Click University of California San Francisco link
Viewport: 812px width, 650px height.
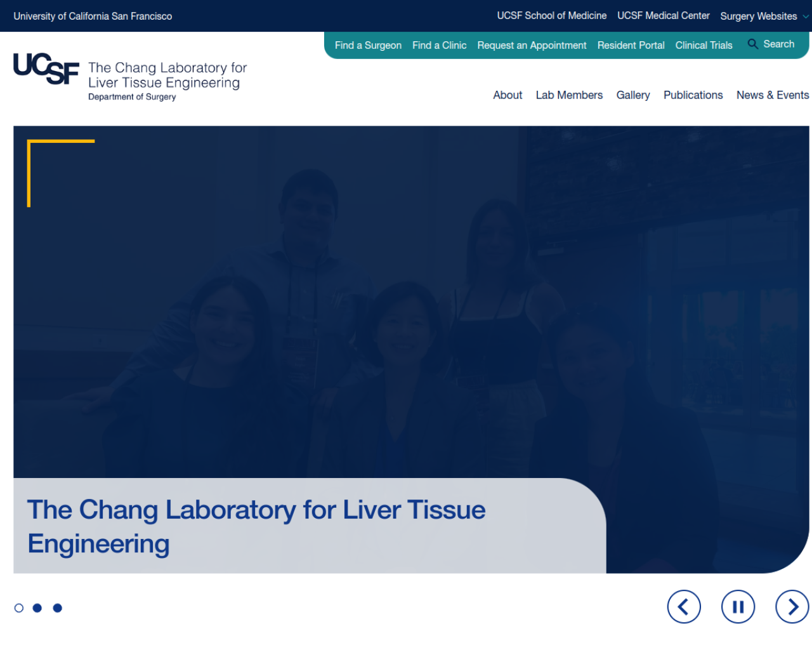93,16
